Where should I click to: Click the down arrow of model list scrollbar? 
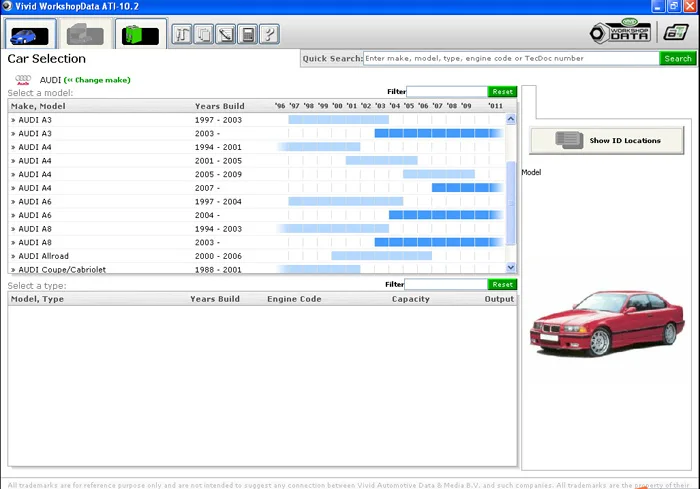(x=511, y=267)
